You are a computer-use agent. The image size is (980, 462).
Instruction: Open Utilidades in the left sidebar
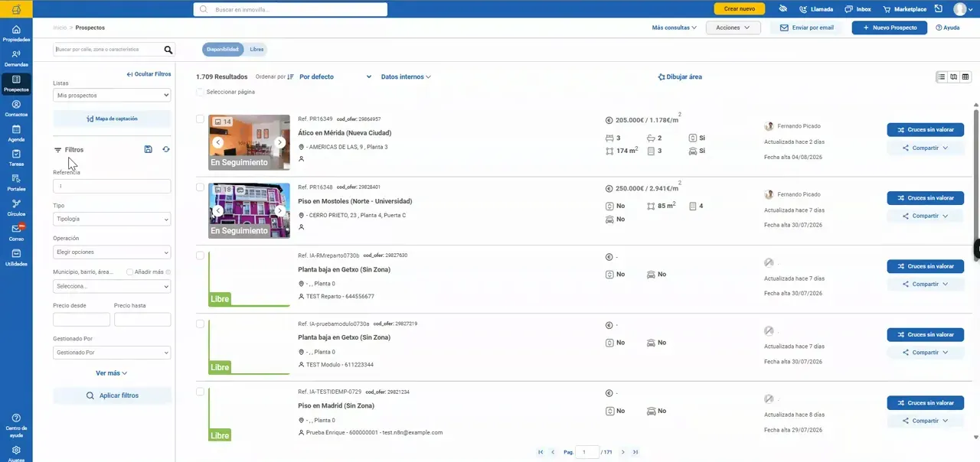pyautogui.click(x=16, y=257)
